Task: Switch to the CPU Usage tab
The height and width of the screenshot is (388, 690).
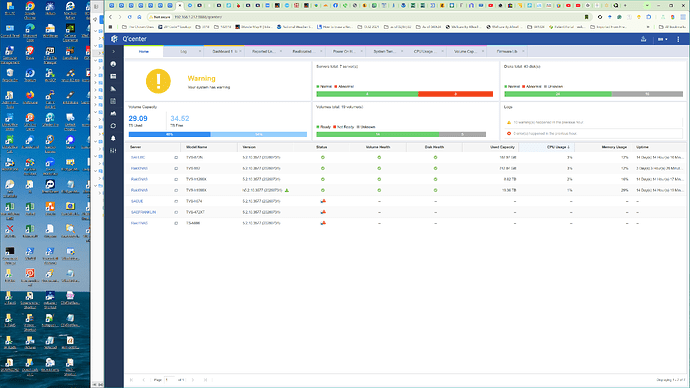Action: pos(423,51)
